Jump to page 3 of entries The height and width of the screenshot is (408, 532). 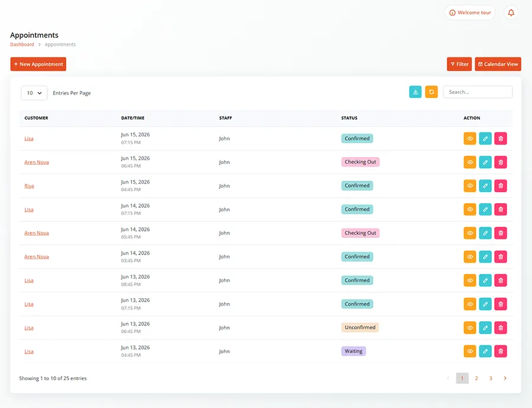point(491,378)
